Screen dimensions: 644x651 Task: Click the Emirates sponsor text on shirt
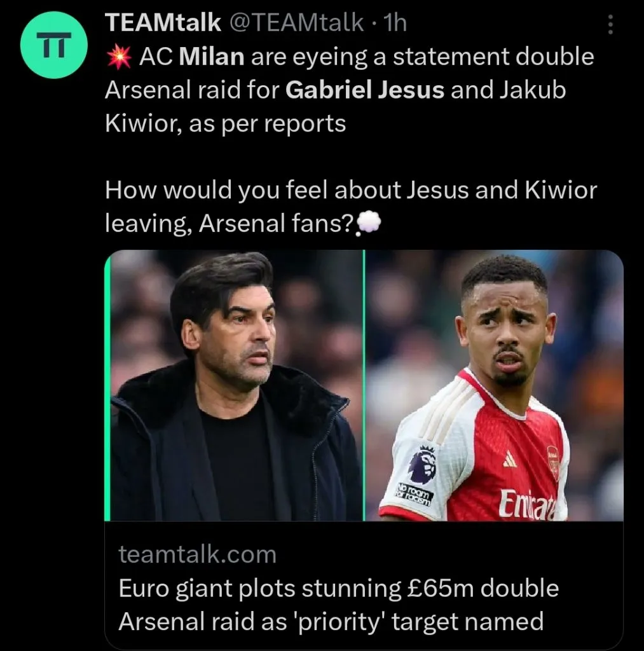click(526, 505)
